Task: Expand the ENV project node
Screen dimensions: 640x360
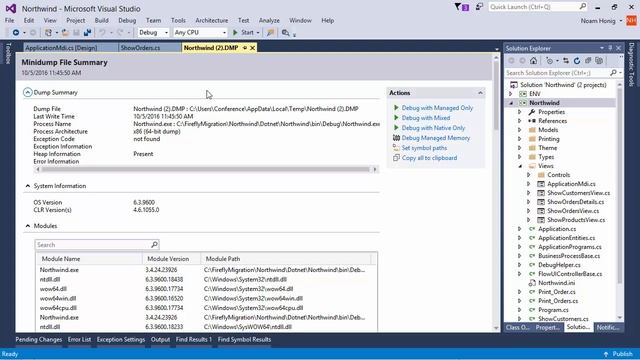Action: [x=511, y=94]
